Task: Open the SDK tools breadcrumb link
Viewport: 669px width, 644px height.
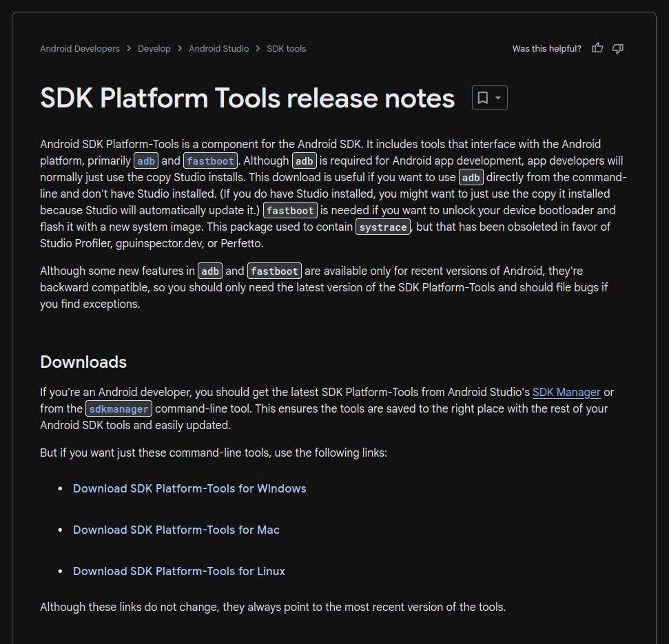Action: [287, 49]
